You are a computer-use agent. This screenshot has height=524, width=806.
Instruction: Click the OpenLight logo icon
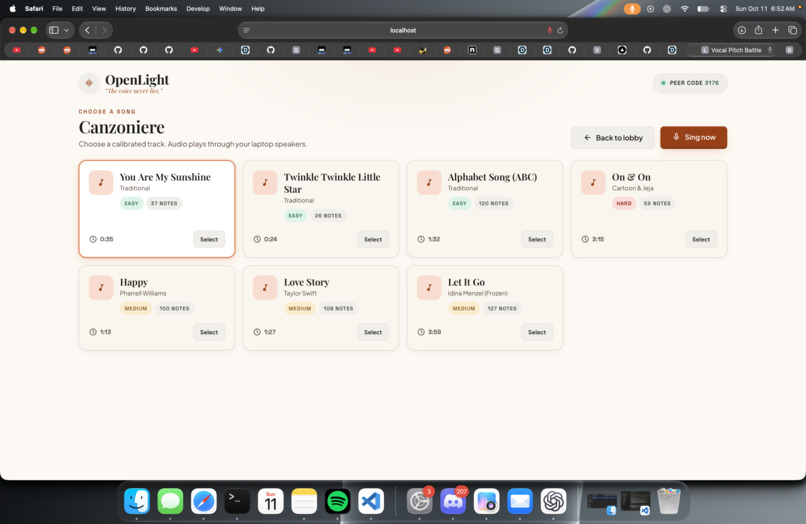tap(89, 83)
